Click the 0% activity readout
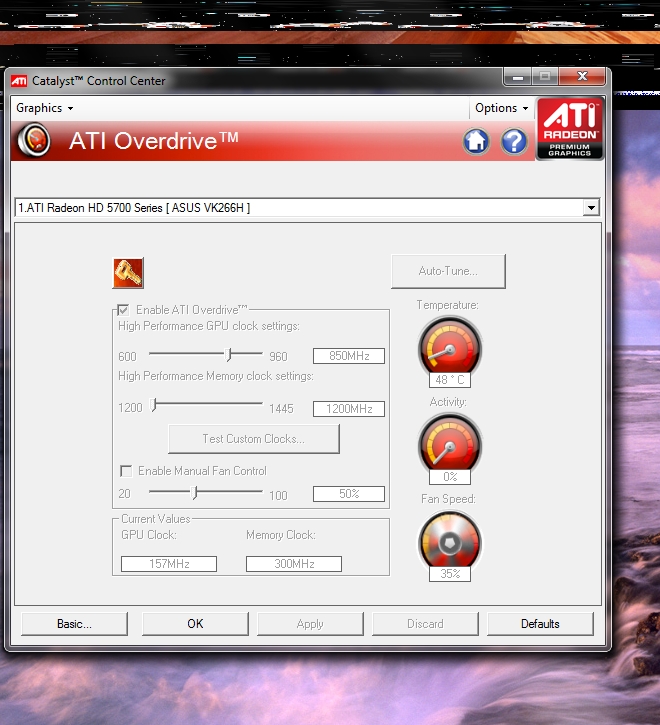The width and height of the screenshot is (660, 725). coord(450,477)
